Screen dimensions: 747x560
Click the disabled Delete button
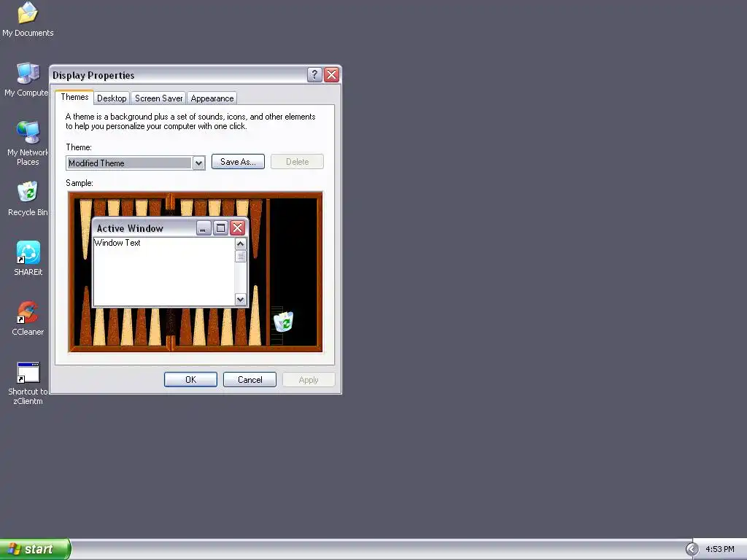[298, 162]
